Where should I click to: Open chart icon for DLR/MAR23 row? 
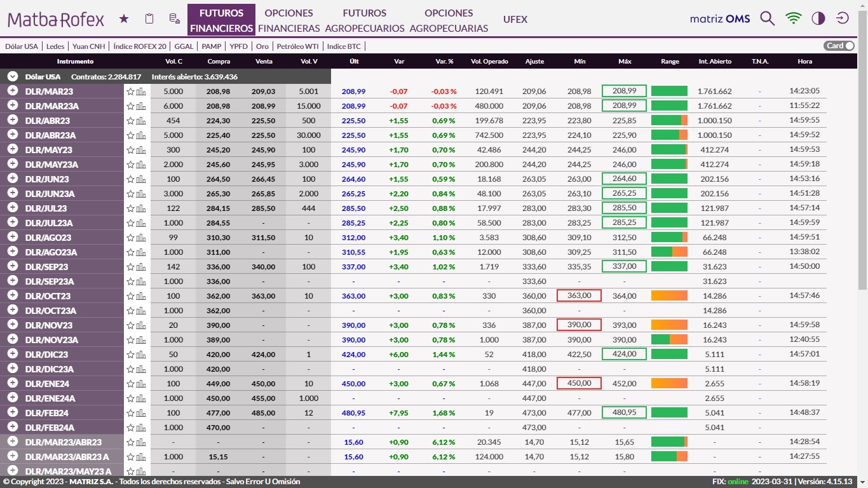141,91
